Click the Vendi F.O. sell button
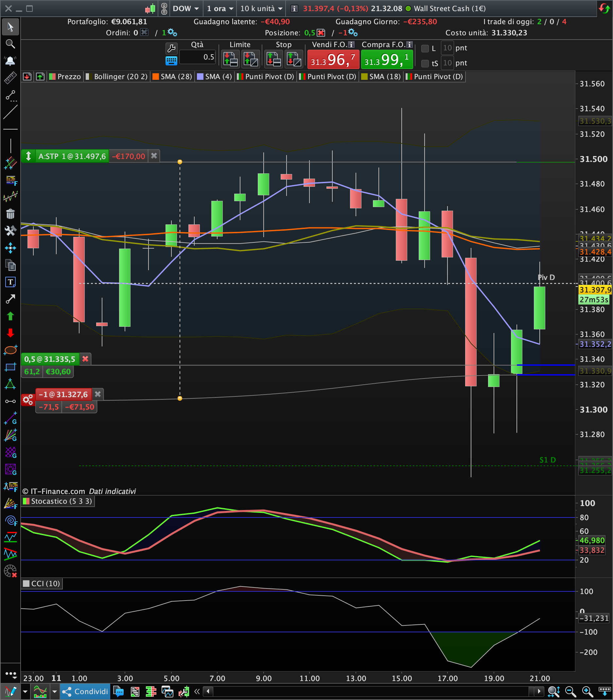This screenshot has width=613, height=700. 333,60
